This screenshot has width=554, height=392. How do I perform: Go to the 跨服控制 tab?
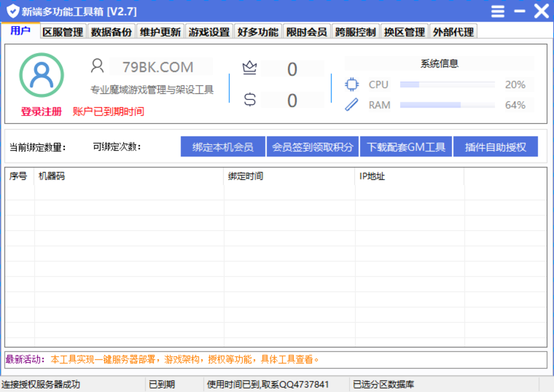tap(355, 32)
